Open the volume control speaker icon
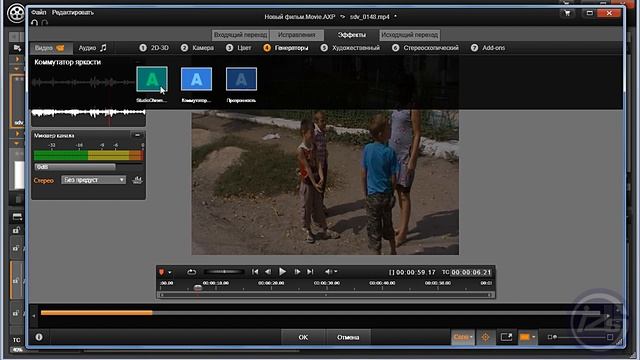The height and width of the screenshot is (360, 640). [329, 272]
